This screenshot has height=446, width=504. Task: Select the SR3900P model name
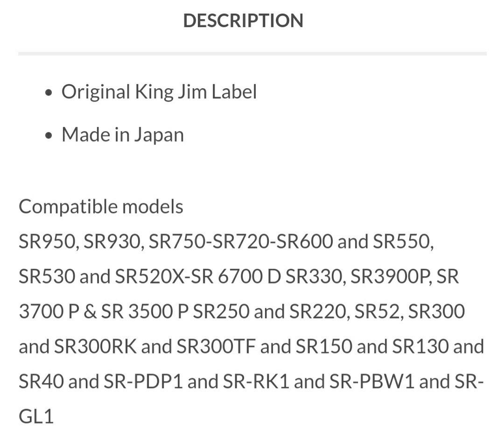coord(392,277)
